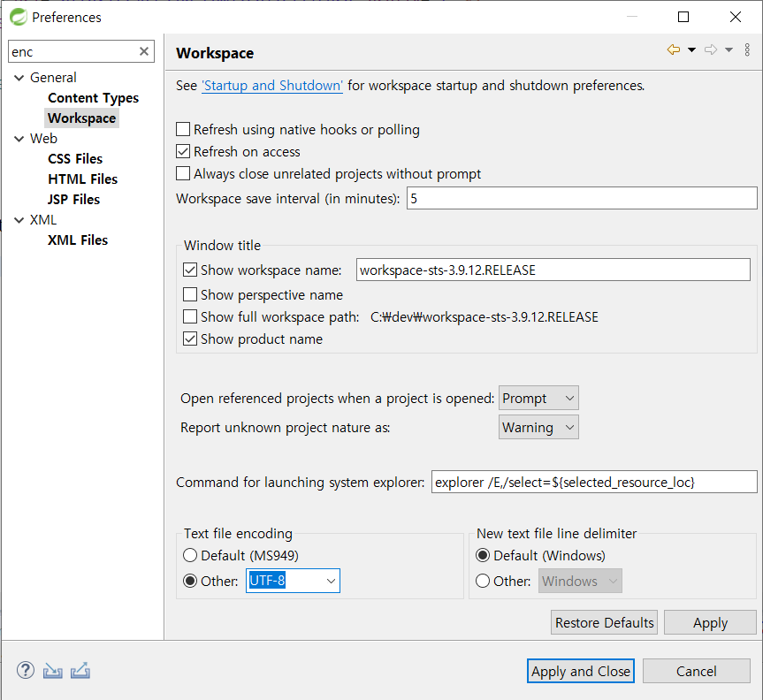Clear the 'enc' filter text with X
Screen dimensions: 763x700
143,51
